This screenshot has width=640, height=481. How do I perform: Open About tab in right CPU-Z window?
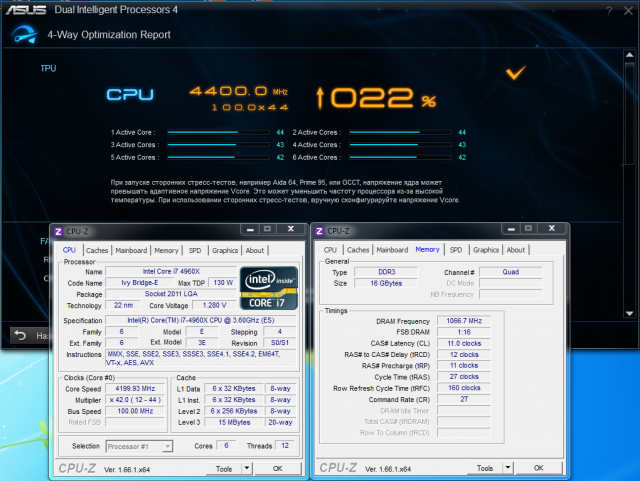pyautogui.click(x=516, y=250)
